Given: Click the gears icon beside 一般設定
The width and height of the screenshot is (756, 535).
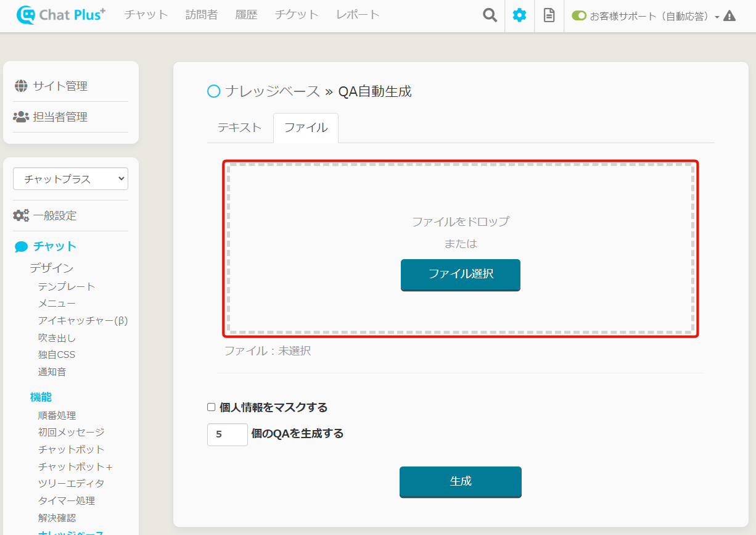Looking at the screenshot, I should coord(21,215).
